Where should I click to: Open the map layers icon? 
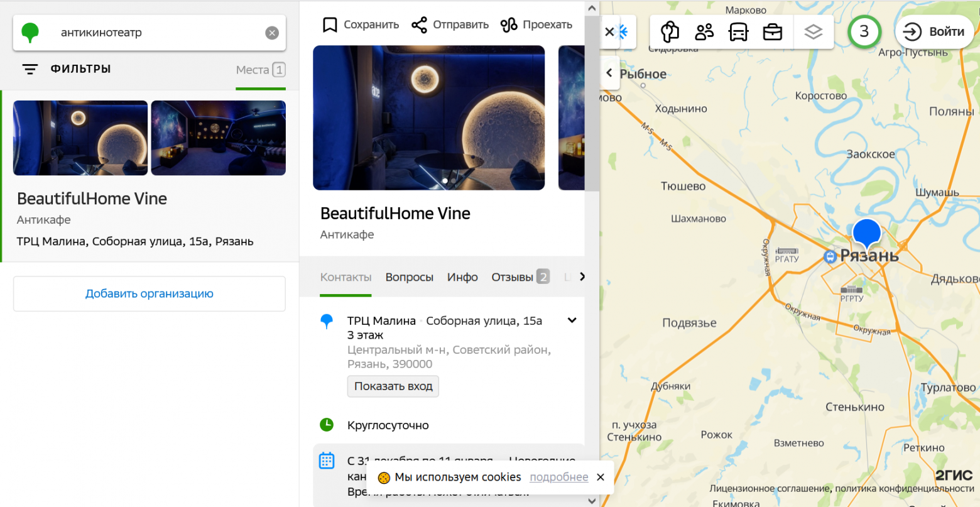click(813, 32)
